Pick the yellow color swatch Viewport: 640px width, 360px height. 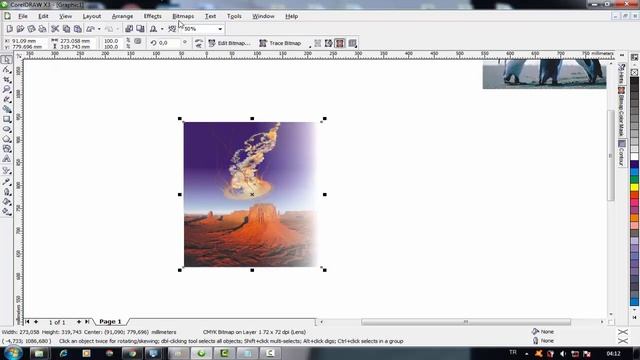(x=634, y=187)
